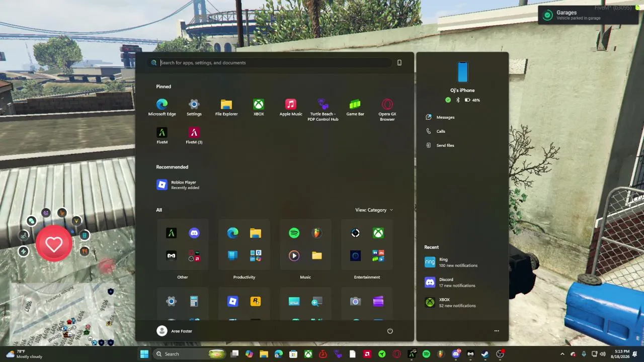Open Discord recent notifications
Screen dimensions: 644x362
point(450,283)
